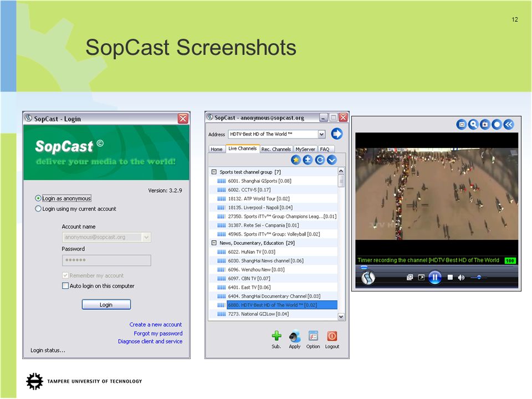Click the Apply icon

tap(294, 336)
